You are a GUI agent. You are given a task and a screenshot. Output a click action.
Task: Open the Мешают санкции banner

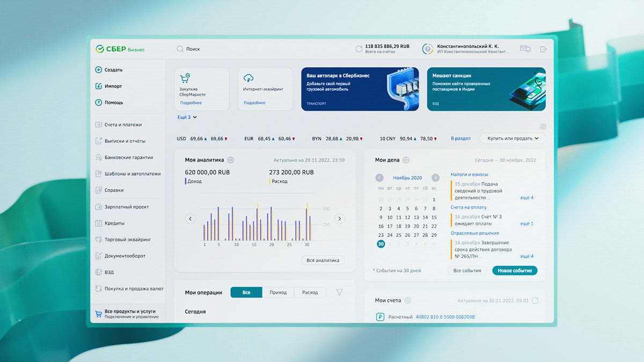point(486,89)
